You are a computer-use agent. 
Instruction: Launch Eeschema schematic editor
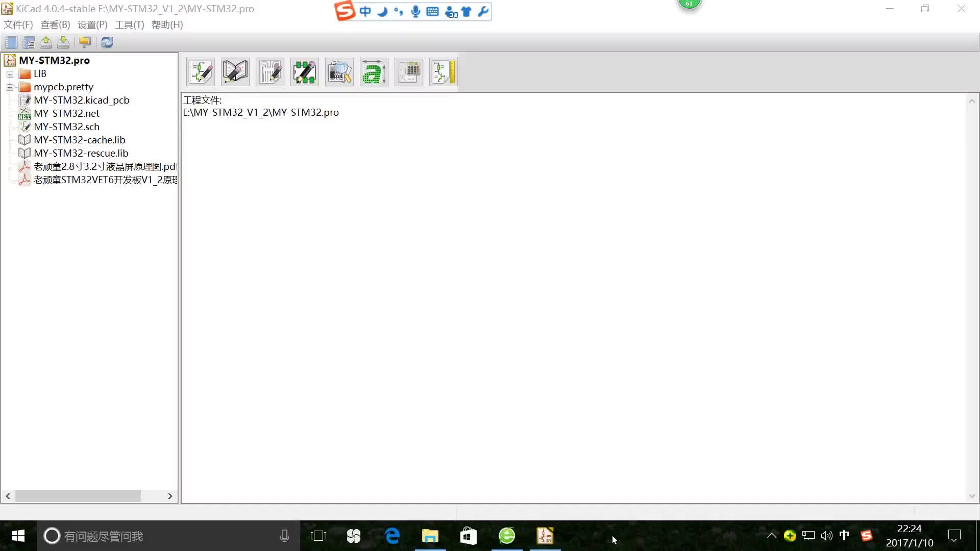click(201, 72)
